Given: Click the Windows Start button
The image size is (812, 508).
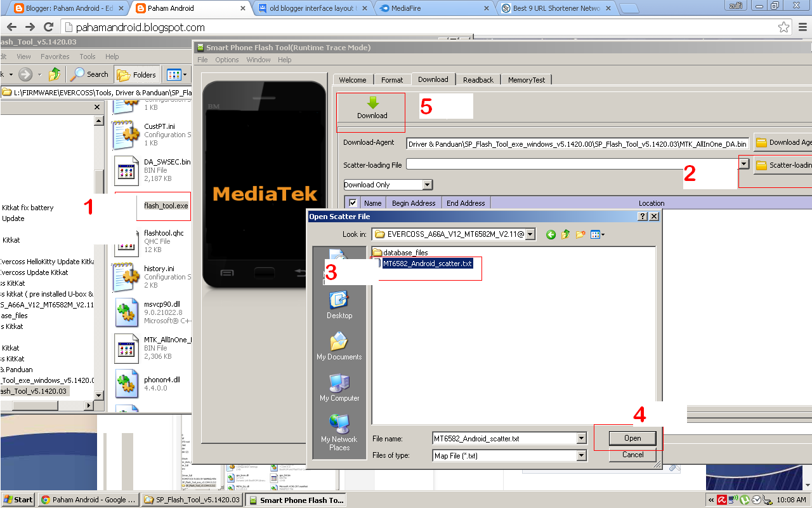Looking at the screenshot, I should 18,500.
